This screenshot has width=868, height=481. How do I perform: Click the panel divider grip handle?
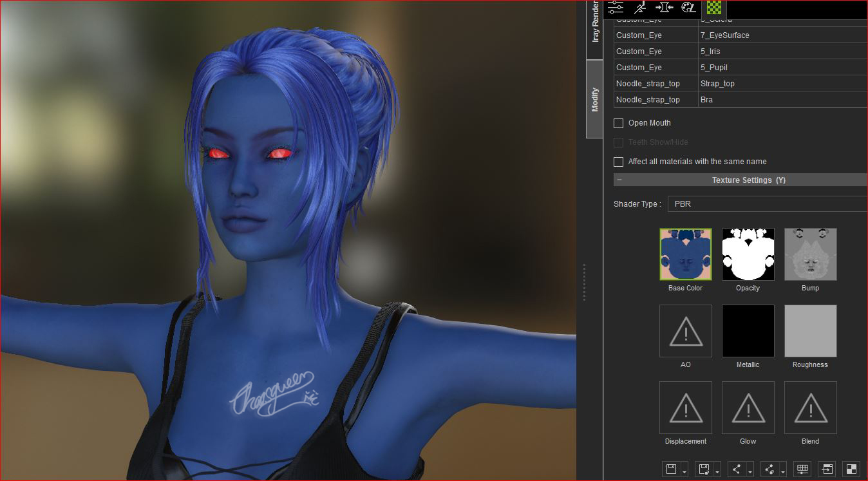tap(583, 282)
